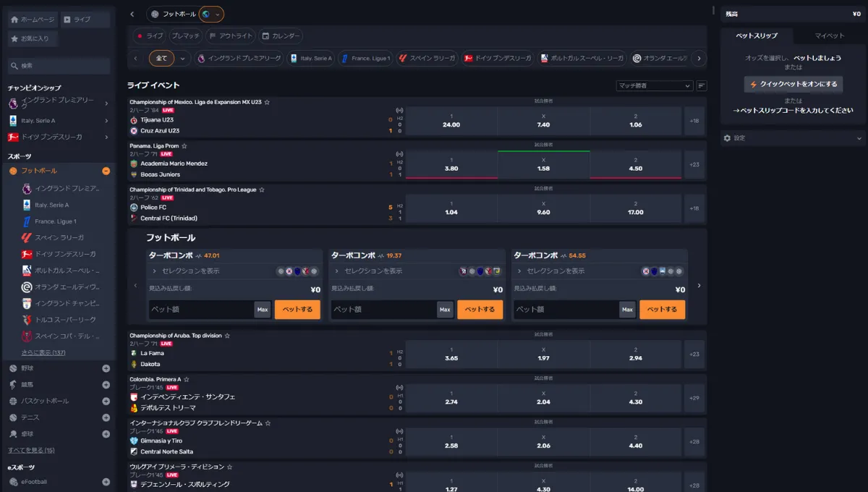Click ベットする on the 47.01 turbo combo
This screenshot has height=492, width=868.
click(x=297, y=310)
